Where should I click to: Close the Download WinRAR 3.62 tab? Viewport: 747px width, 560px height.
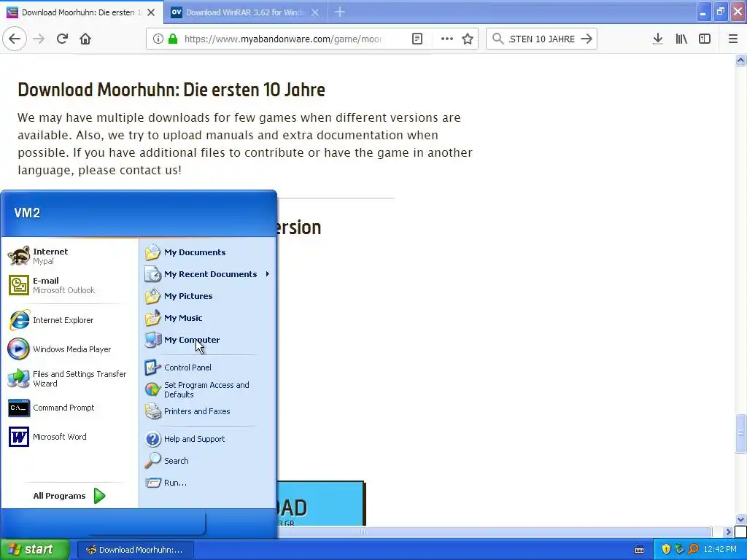315,12
